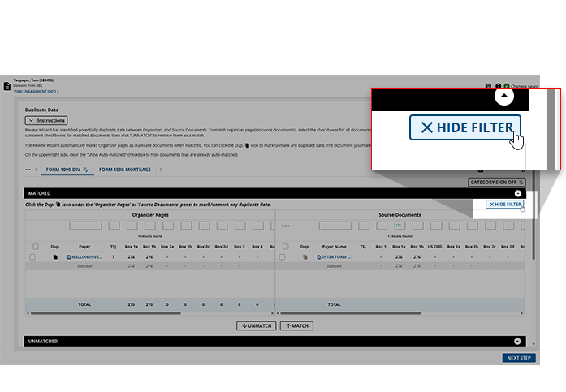Click left arrow of Organizer Pages horizontal scrollbar

[28, 313]
